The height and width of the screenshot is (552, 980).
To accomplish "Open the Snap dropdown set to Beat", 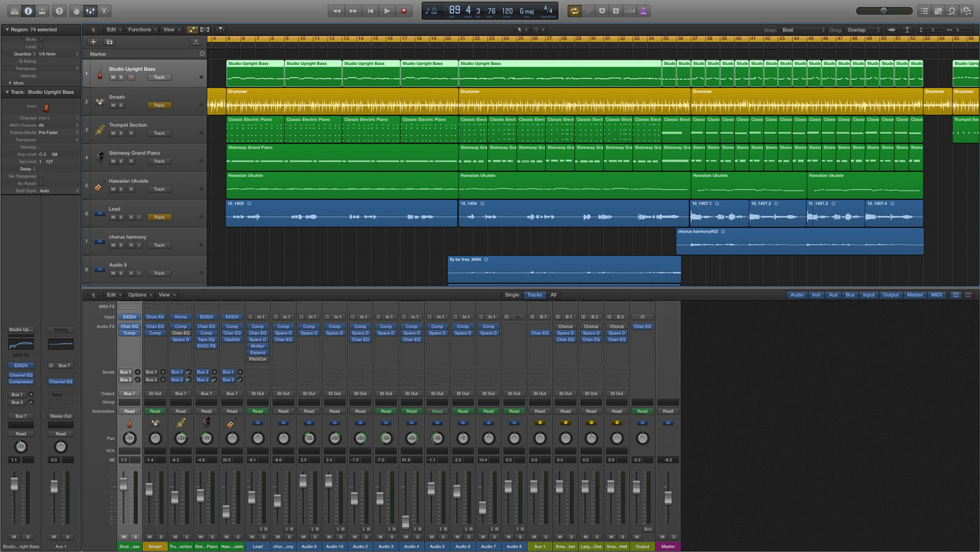I will 803,30.
